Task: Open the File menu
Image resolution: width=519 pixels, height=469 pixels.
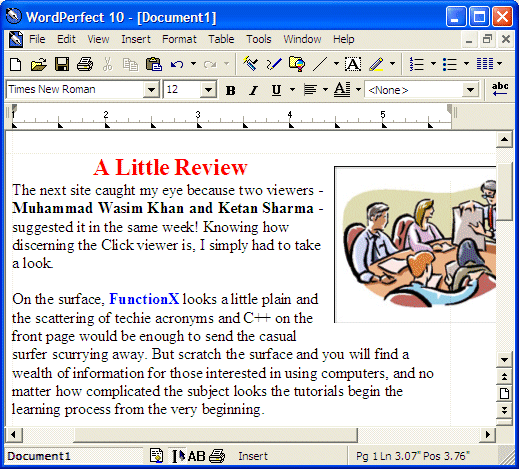Action: 37,39
